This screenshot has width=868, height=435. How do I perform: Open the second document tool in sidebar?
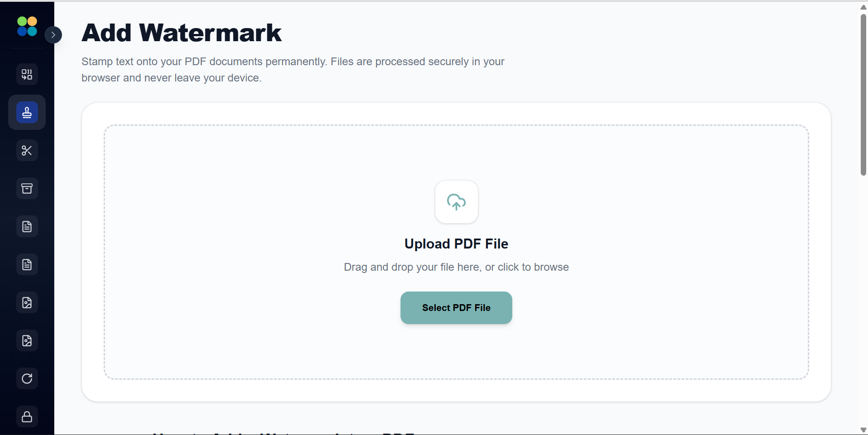click(x=27, y=264)
